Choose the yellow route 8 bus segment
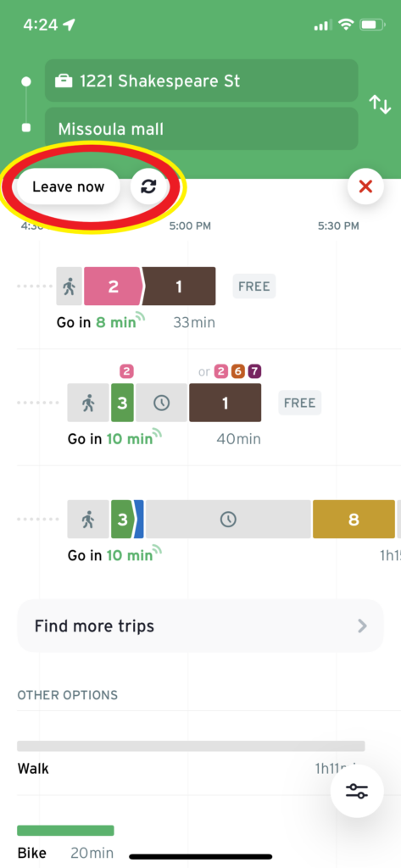 (x=354, y=520)
